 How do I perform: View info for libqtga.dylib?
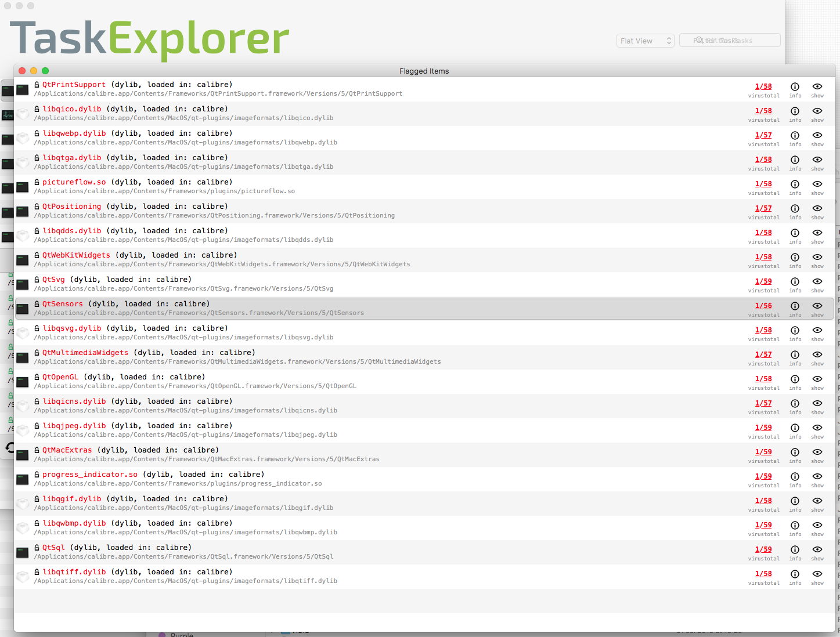pos(795,160)
